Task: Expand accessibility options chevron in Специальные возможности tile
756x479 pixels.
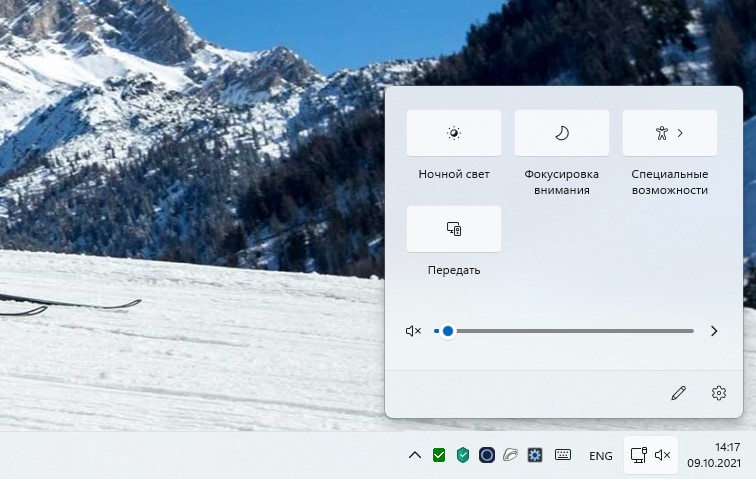Action: pos(680,133)
